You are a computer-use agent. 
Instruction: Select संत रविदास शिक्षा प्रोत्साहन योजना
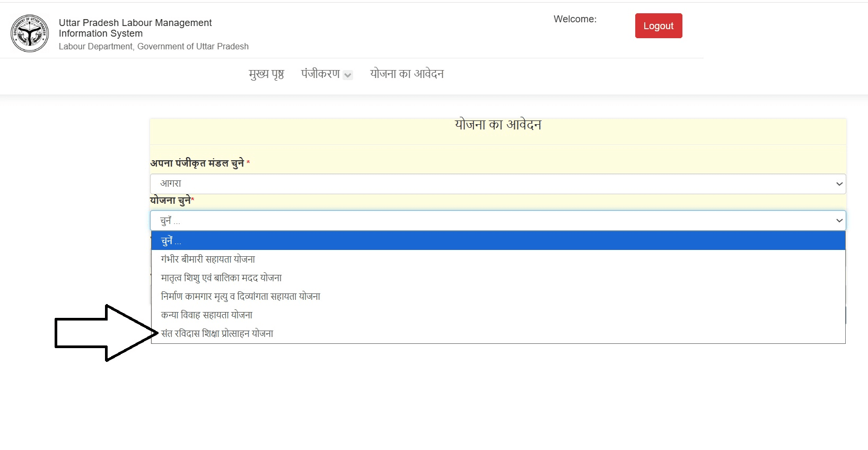pos(217,334)
